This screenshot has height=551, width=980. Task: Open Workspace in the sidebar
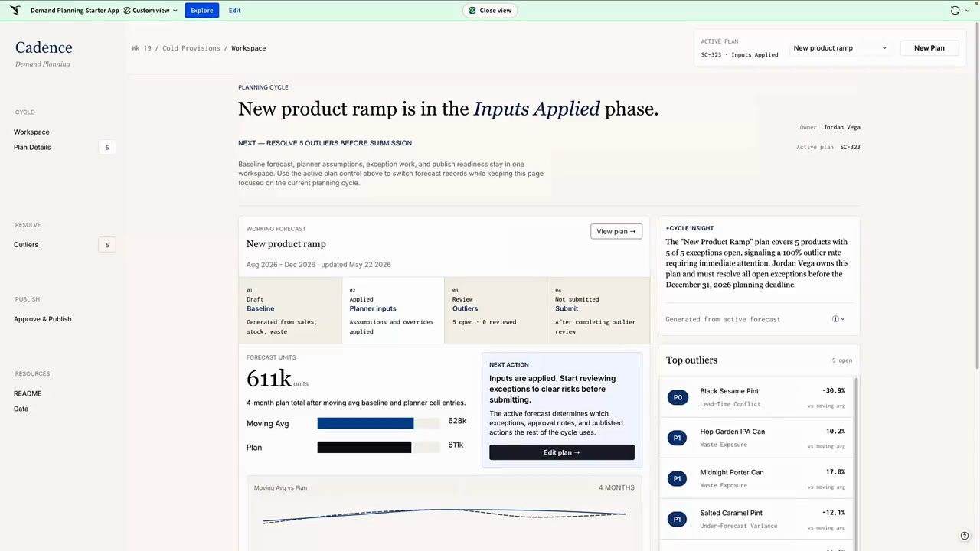(31, 132)
